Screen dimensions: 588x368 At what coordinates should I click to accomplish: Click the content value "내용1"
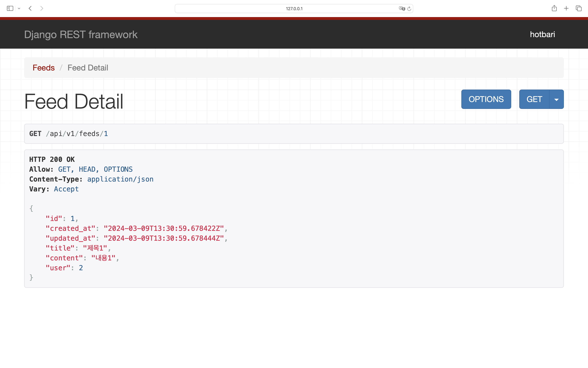point(103,258)
